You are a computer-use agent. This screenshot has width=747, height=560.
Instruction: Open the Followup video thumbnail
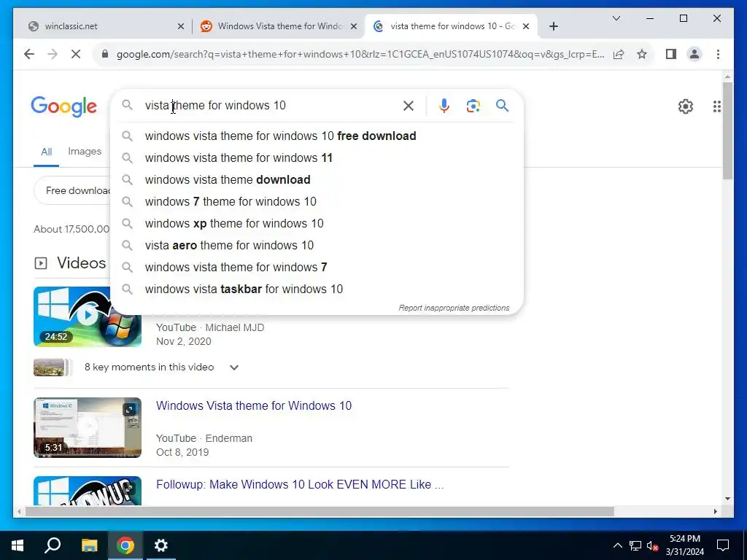click(88, 491)
